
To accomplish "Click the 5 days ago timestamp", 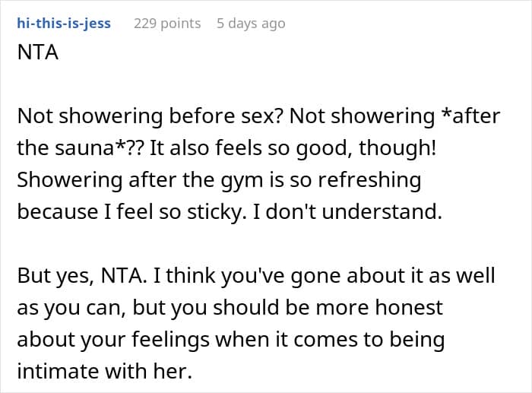I will [251, 24].
